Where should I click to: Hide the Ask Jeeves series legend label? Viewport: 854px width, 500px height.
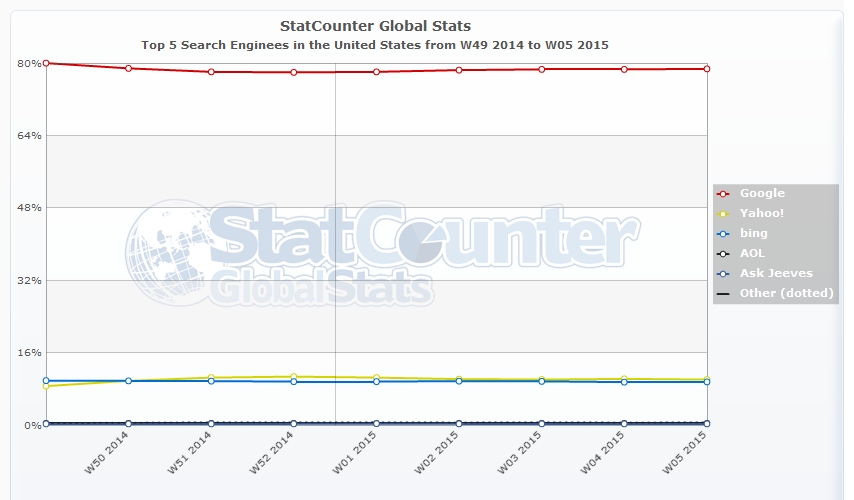776,273
